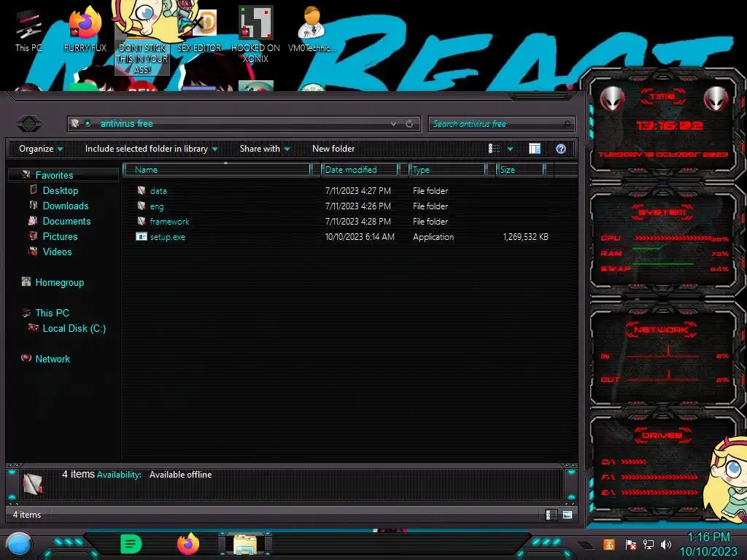747x560 pixels.
Task: Click the 7/11/2023 4:28 PM date cell
Action: pos(357,222)
